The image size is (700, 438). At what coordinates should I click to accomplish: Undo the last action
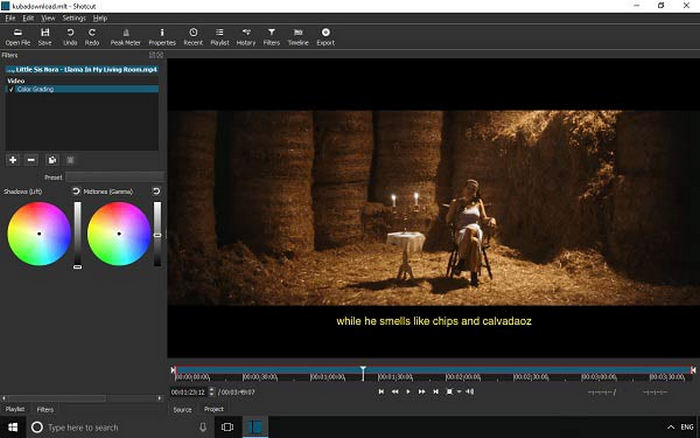tap(70, 37)
